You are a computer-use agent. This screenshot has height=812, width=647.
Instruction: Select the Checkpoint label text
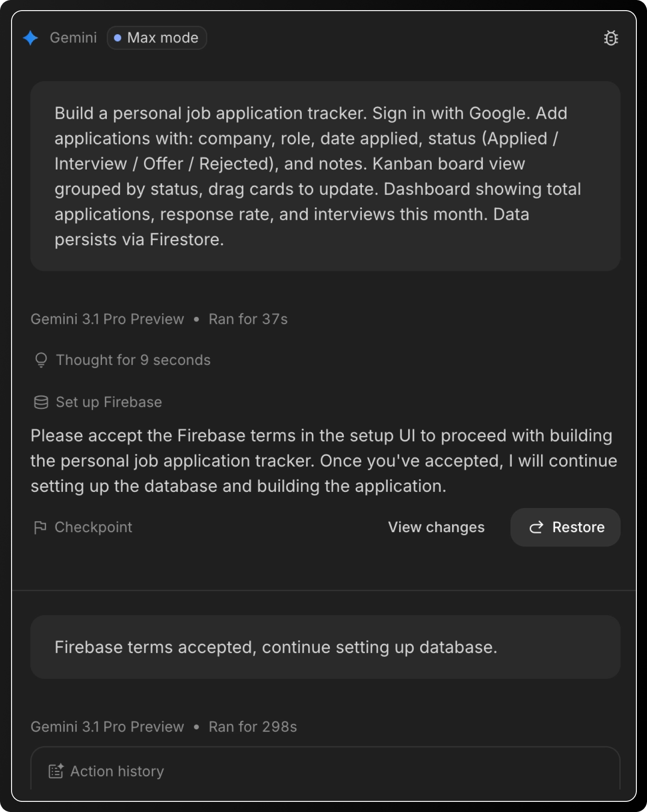[x=93, y=527]
